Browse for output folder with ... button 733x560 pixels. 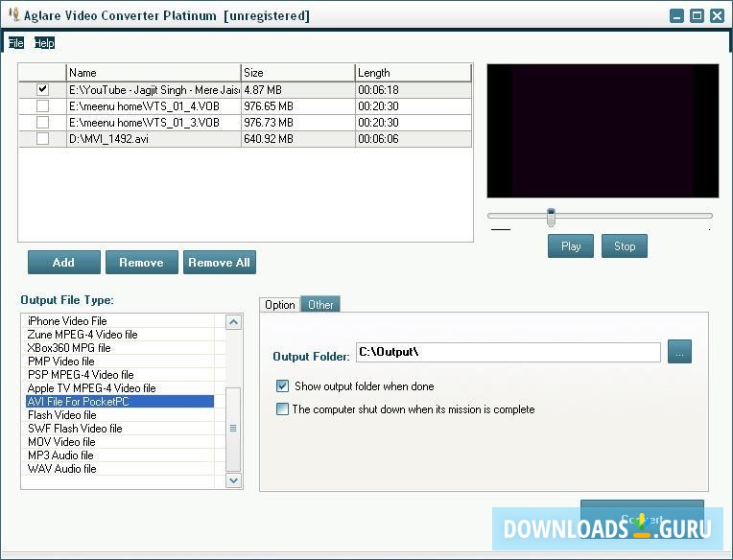tap(679, 352)
